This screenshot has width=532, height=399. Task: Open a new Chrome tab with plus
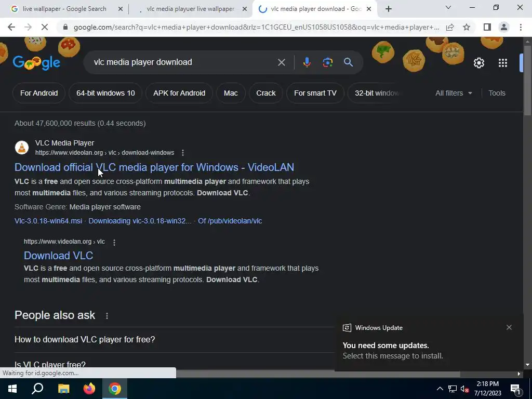pos(389,9)
